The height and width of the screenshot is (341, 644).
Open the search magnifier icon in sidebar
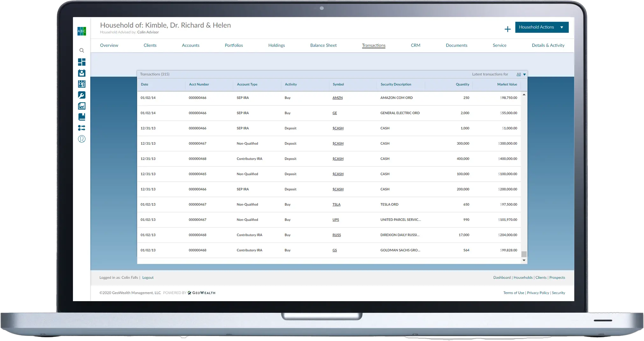[x=81, y=50]
